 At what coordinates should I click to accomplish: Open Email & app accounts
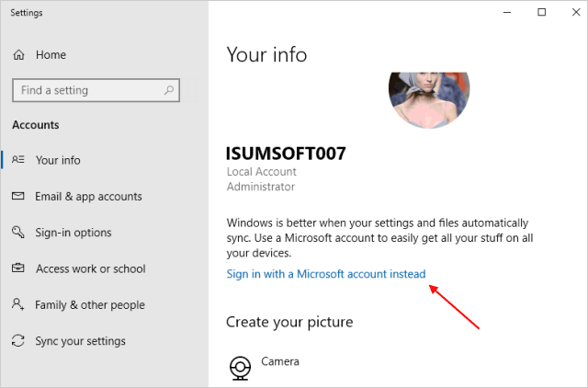pos(88,196)
